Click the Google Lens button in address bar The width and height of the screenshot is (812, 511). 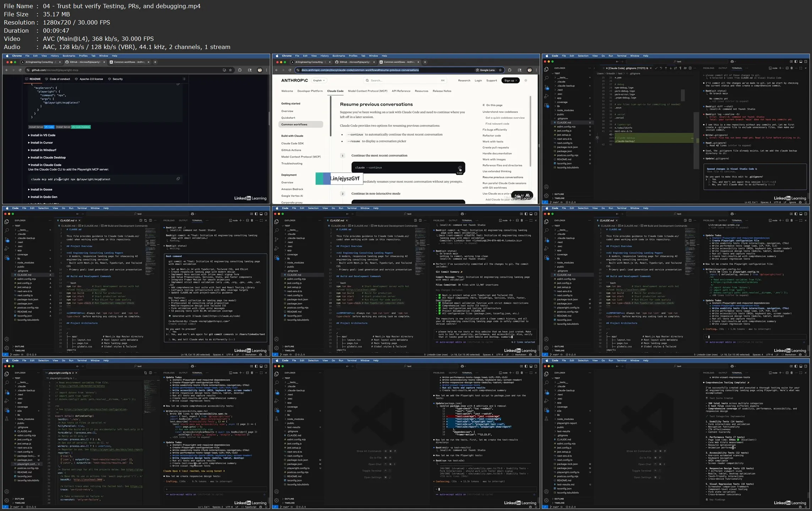(485, 70)
